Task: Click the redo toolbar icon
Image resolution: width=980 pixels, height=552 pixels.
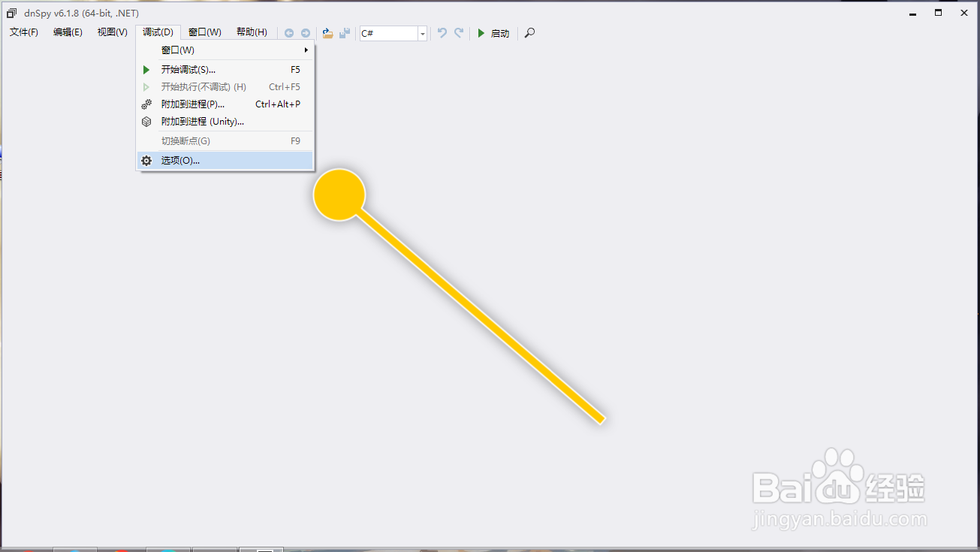Action: (459, 33)
